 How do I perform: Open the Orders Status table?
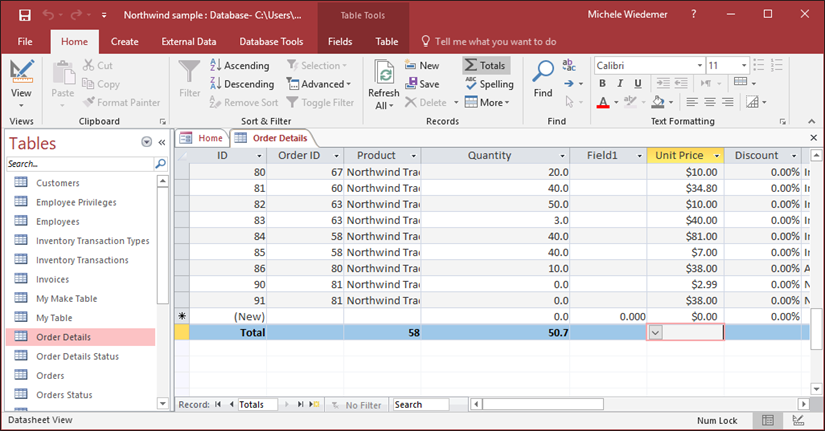point(64,395)
